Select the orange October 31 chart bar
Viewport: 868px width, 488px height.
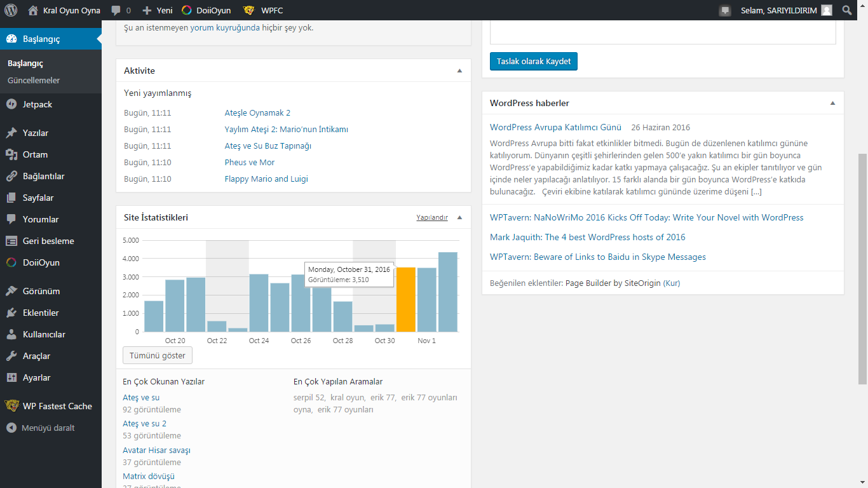pos(406,299)
